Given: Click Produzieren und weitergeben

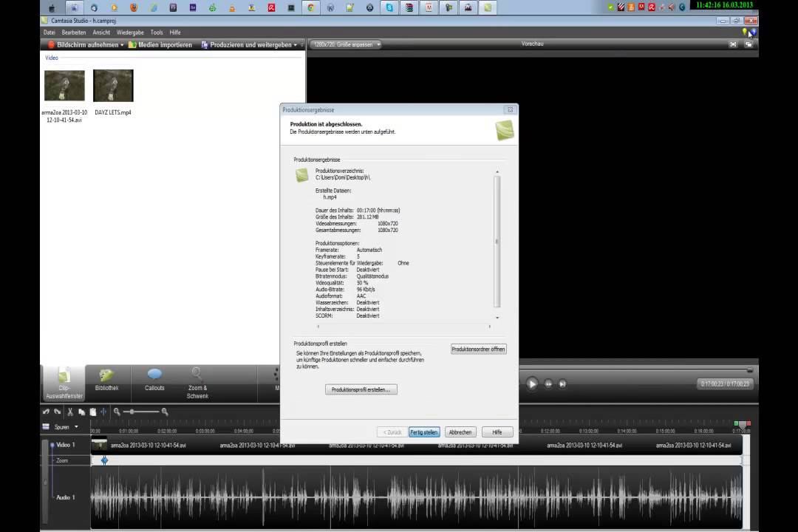Looking at the screenshot, I should [247, 45].
